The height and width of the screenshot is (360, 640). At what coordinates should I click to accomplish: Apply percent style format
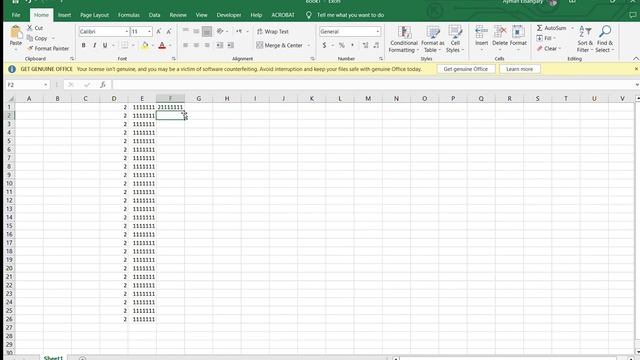tap(342, 45)
